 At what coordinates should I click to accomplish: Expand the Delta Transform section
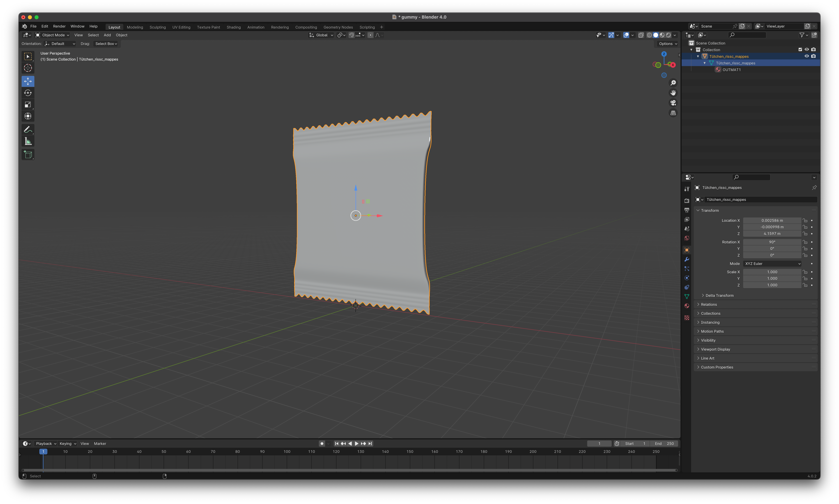point(719,295)
